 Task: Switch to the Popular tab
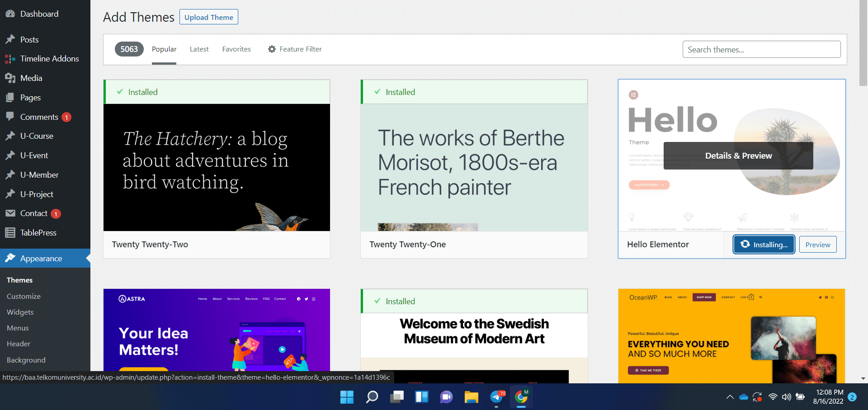tap(164, 49)
